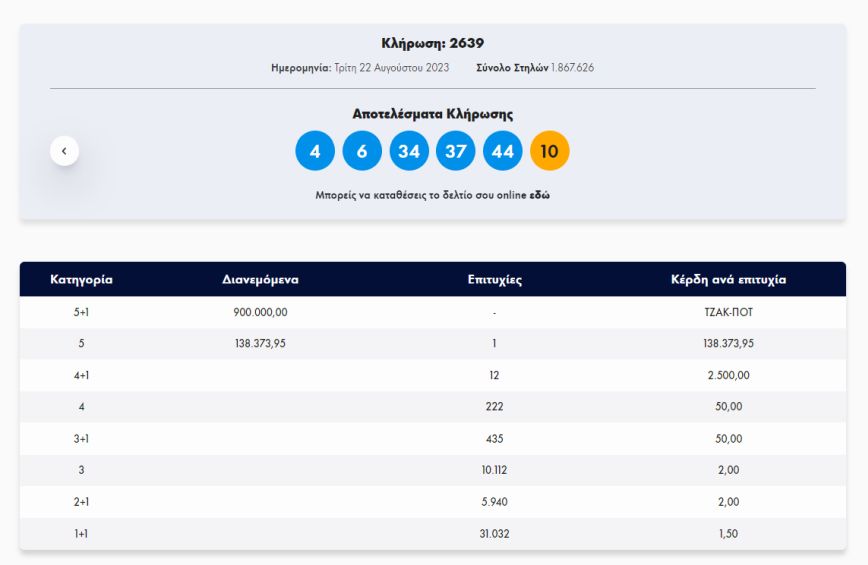Click the 'Κατηγορία' column header
This screenshot has height=565, width=868.
(x=81, y=280)
